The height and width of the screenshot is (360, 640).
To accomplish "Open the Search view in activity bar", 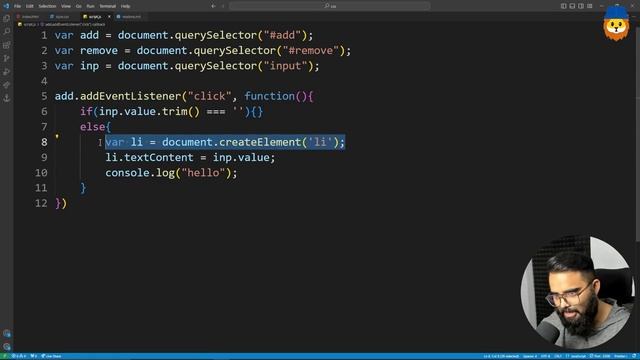I will 7,31.
